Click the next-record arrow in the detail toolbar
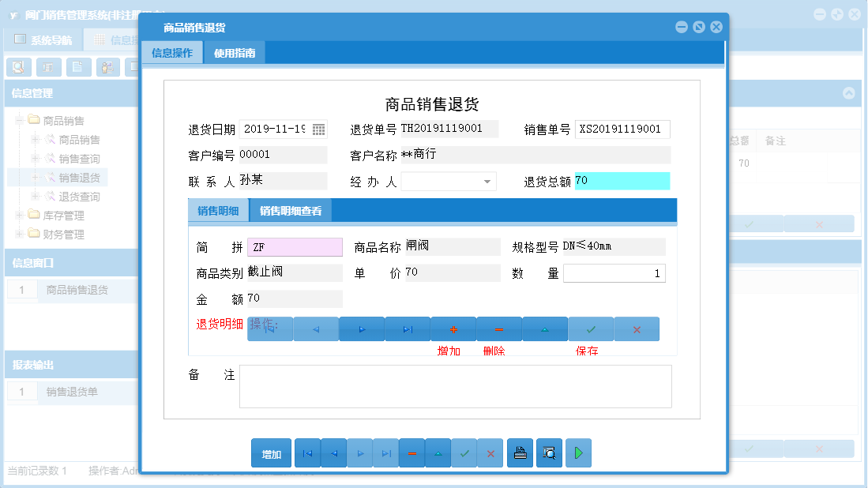Image resolution: width=868 pixels, height=488 pixels. coord(361,328)
